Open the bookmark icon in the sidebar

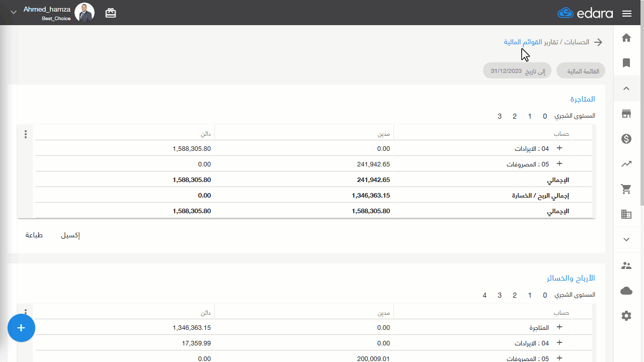tap(626, 63)
